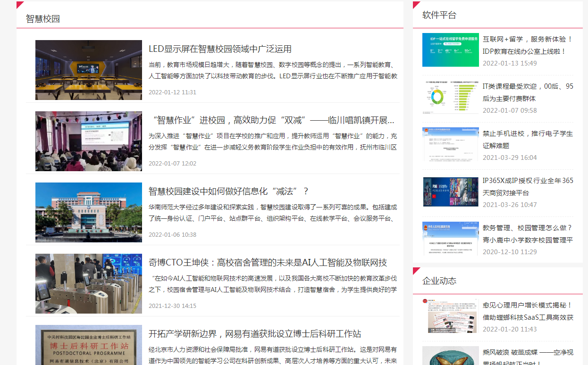This screenshot has width=588, height=365.
Task: Click summary text starting 华南师范大学经过多年建设
Action: 273,213
